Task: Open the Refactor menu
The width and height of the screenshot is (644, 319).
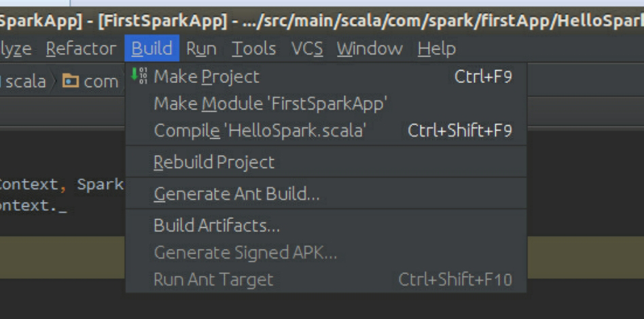Action: pyautogui.click(x=81, y=49)
